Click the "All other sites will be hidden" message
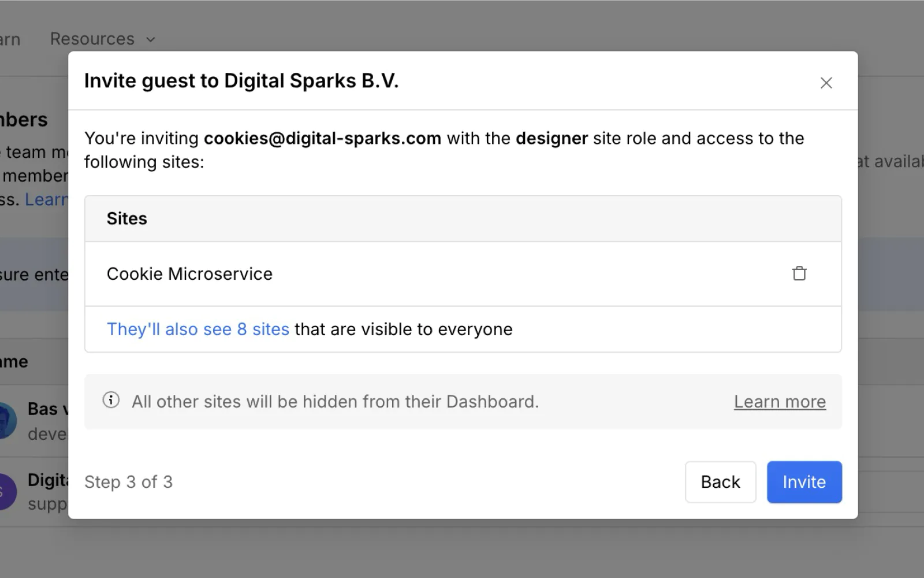This screenshot has height=578, width=924. (x=335, y=402)
